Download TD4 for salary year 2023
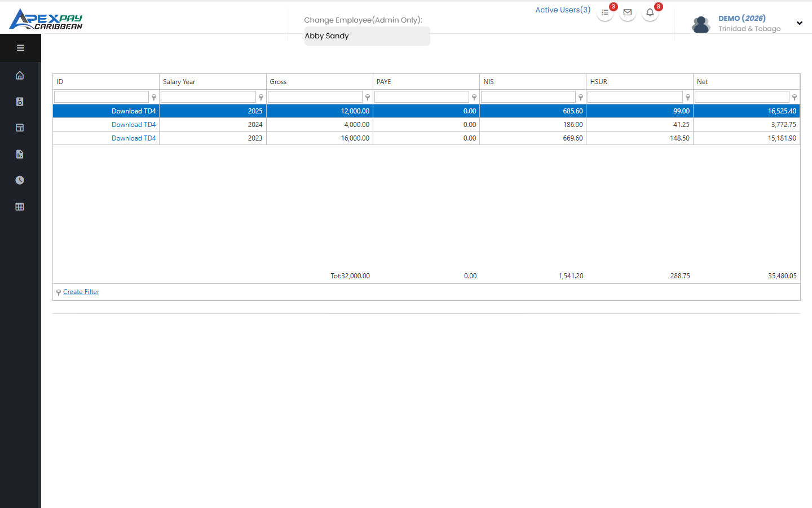 pos(134,138)
